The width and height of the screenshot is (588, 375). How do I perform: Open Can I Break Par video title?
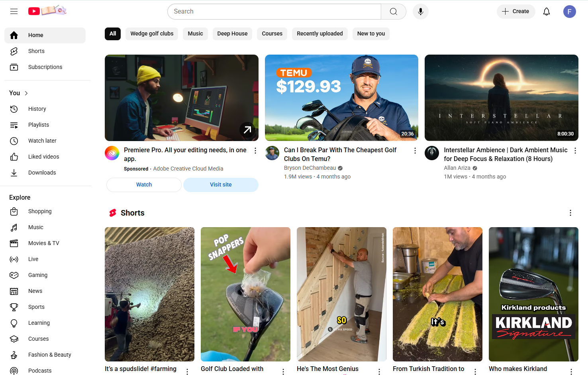pyautogui.click(x=340, y=154)
